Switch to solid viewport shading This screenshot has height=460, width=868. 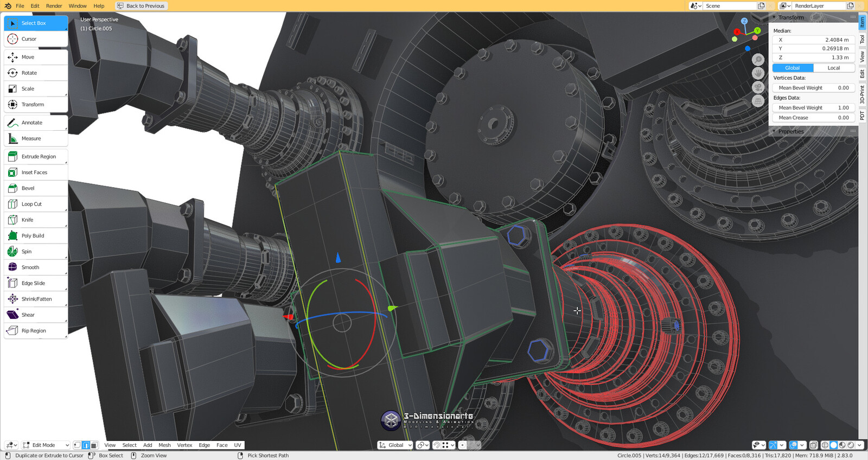tap(834, 445)
